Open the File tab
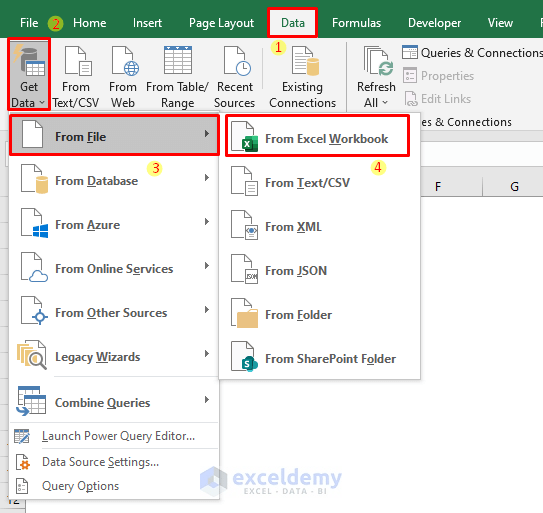The image size is (543, 513). (x=29, y=23)
